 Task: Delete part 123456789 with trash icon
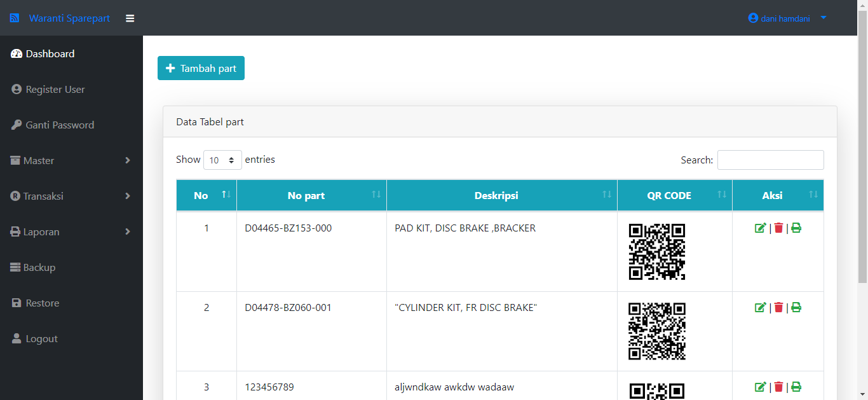pyautogui.click(x=778, y=387)
